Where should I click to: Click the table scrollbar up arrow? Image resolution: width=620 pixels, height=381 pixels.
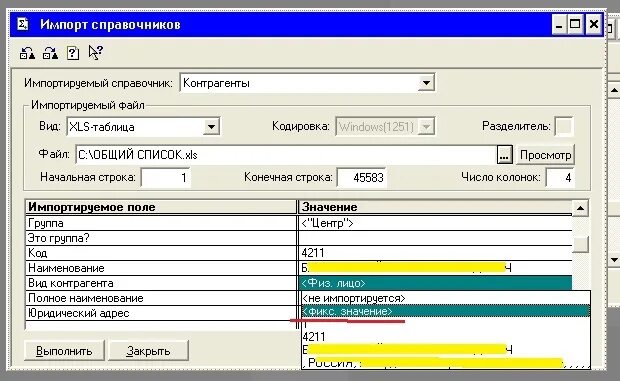tap(580, 208)
